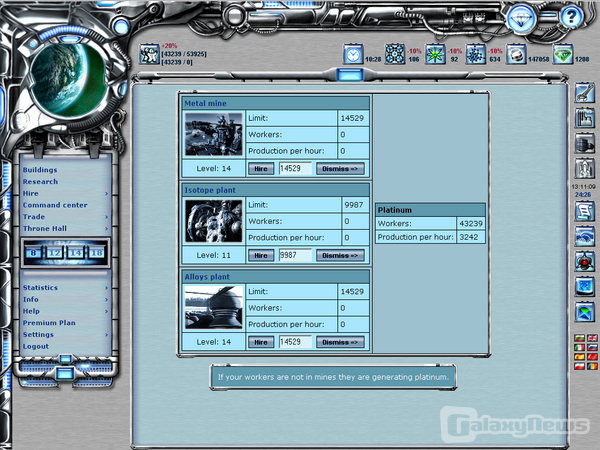Click Dismiss button for Isotope plant
Screen dimensions: 600x450
click(340, 255)
